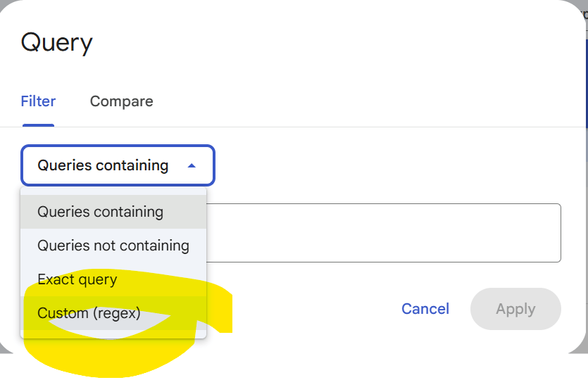588x380 pixels.
Task: Select Queries not containing from list
Action: (x=113, y=246)
